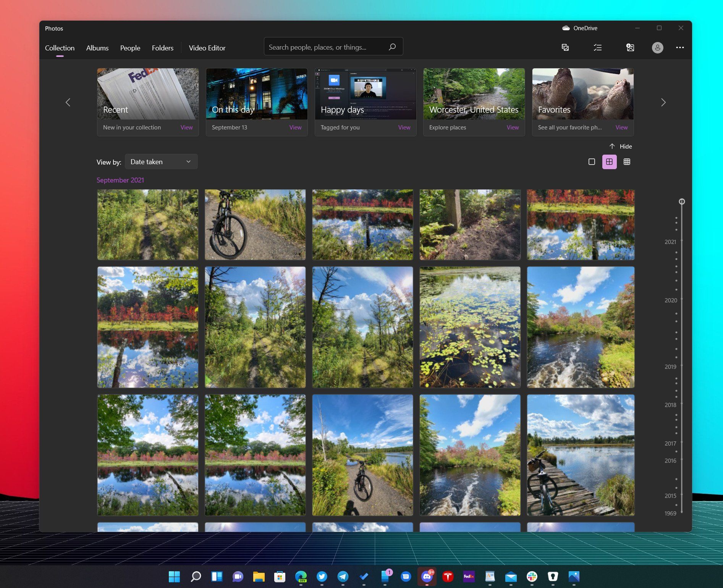Click the left carousel arrow

(68, 102)
